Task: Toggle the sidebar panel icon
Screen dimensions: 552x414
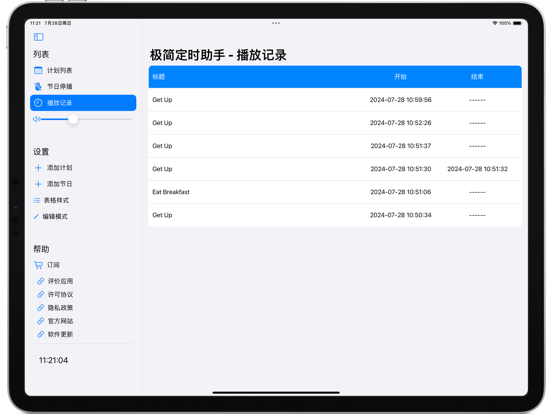Action: click(x=38, y=37)
